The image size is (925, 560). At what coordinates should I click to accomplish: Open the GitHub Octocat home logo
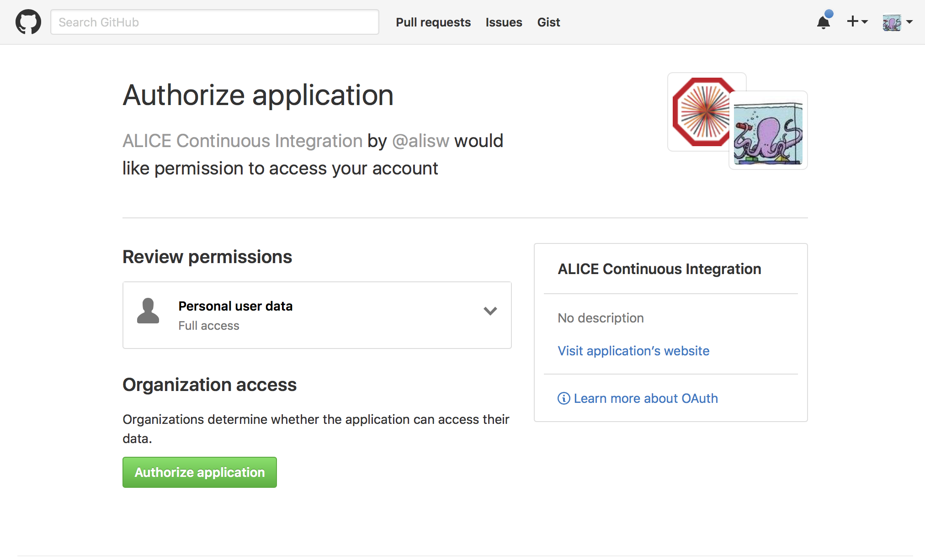[x=28, y=22]
